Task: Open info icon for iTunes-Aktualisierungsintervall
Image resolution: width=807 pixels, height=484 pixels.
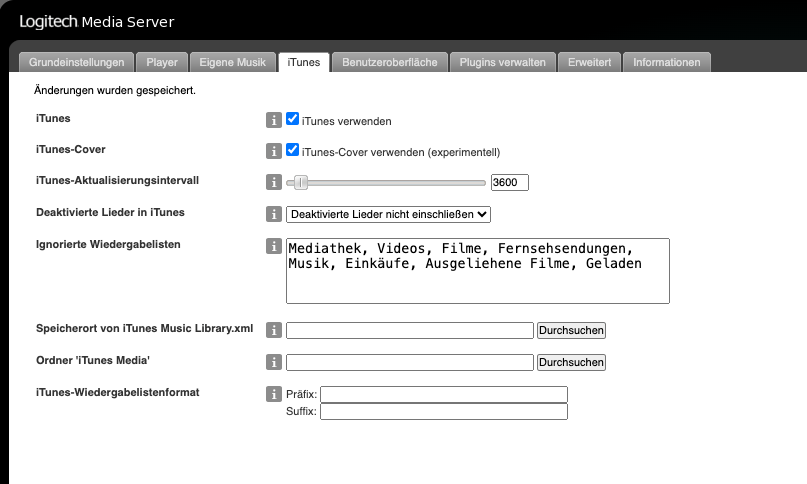Action: (x=273, y=182)
